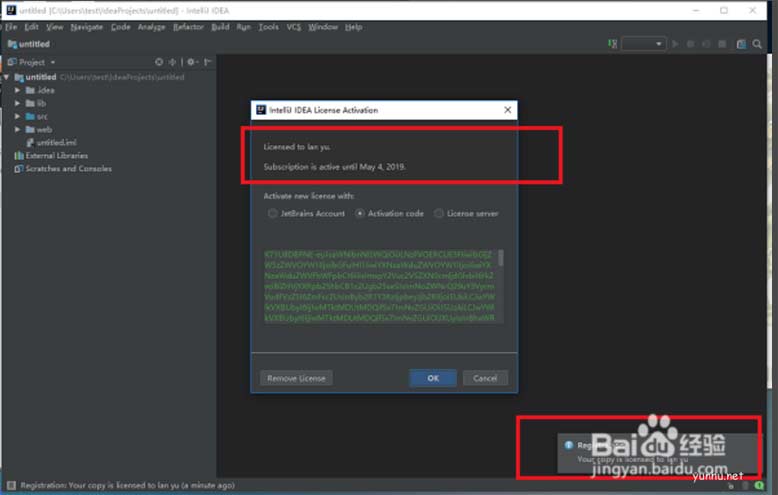
Task: Open the Build menu
Action: (220, 27)
